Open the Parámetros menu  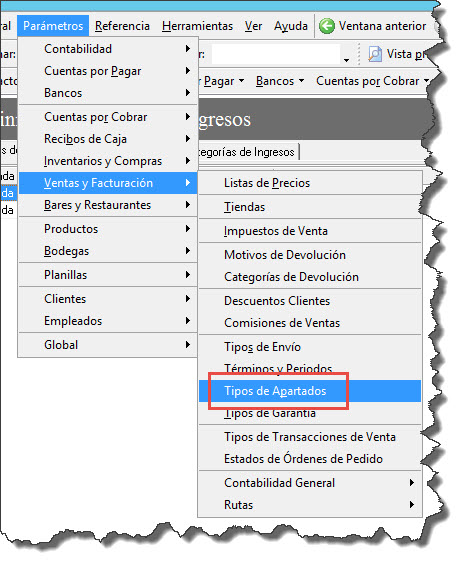pyautogui.click(x=53, y=26)
